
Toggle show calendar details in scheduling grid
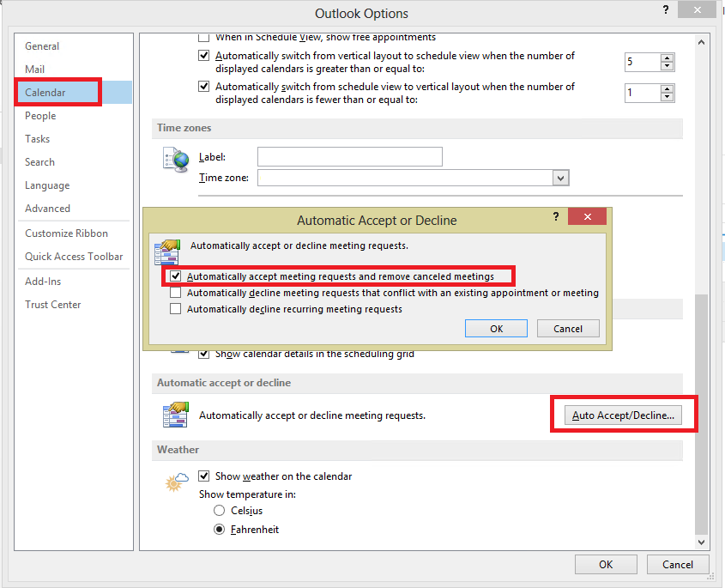(x=203, y=355)
